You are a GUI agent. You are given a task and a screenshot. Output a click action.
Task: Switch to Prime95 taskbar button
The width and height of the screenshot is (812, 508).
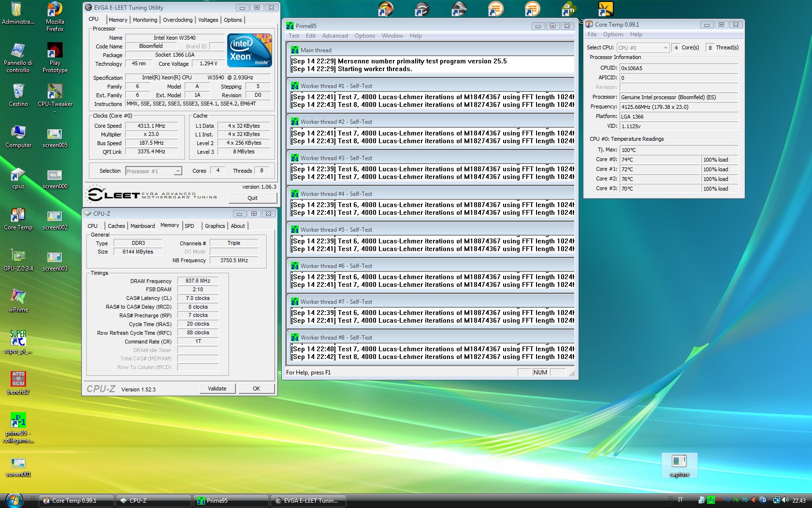(x=231, y=501)
